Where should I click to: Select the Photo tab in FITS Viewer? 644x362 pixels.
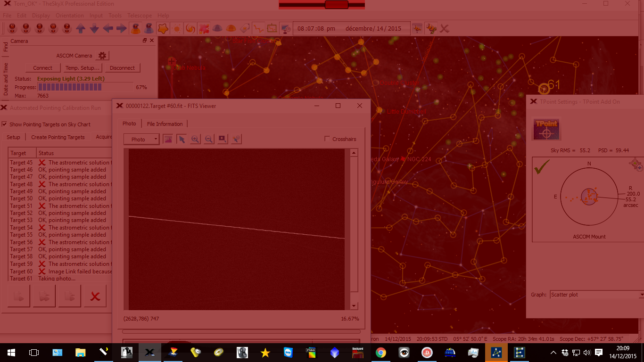129,123
